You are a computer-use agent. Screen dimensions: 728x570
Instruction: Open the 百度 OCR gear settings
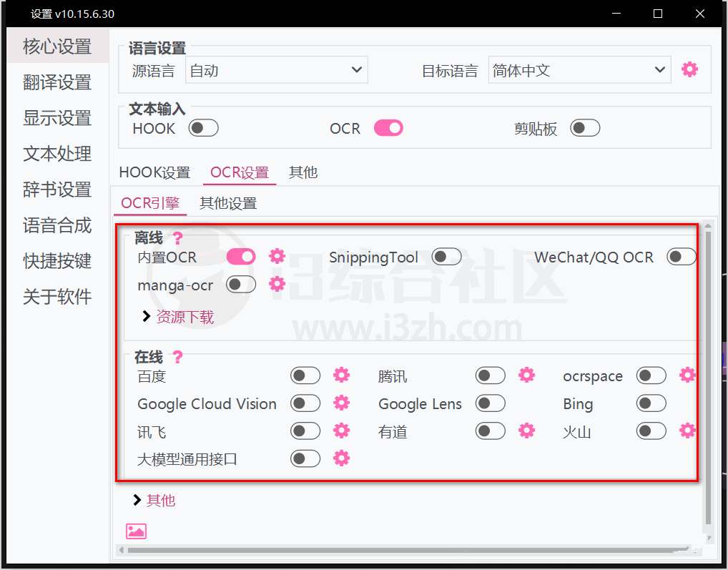click(342, 375)
